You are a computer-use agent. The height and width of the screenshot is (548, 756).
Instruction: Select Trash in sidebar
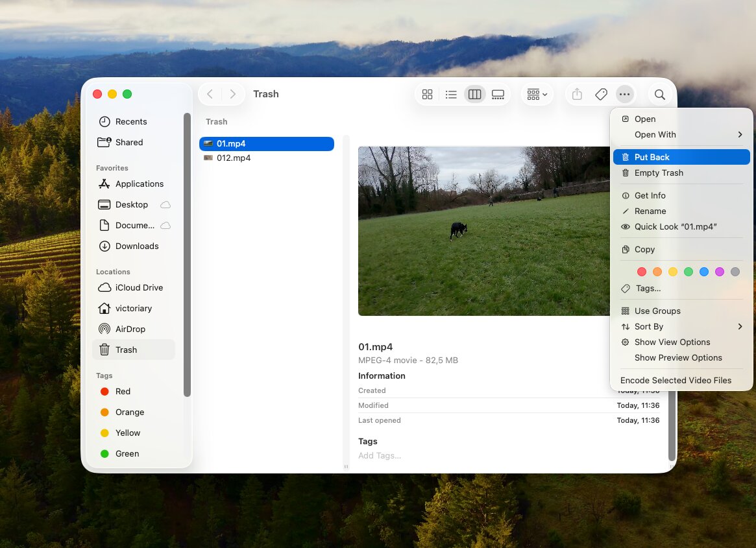[133, 350]
